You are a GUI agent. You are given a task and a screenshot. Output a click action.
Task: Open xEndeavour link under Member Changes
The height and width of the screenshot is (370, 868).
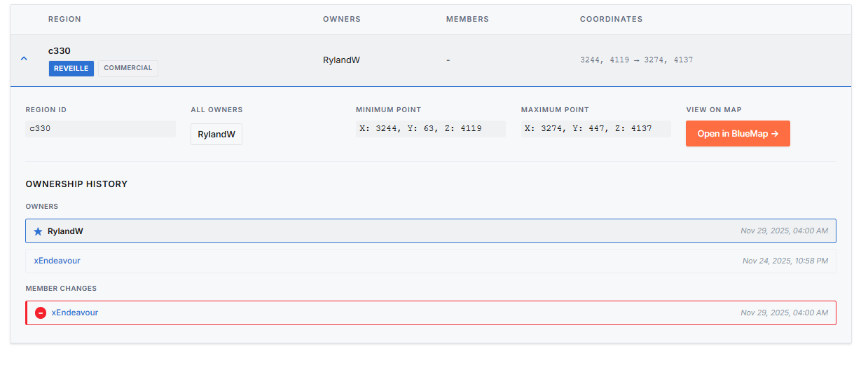click(x=75, y=313)
